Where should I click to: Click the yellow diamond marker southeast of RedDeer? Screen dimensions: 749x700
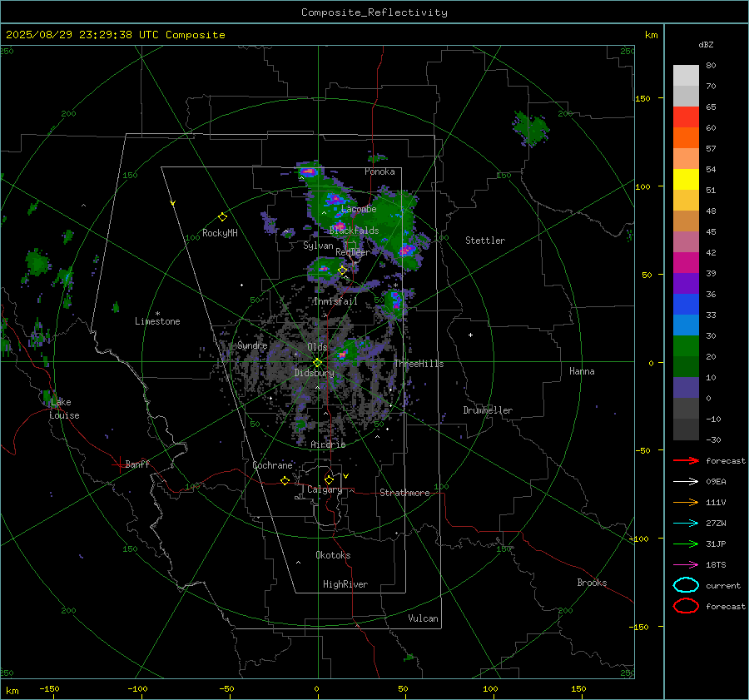(x=343, y=271)
